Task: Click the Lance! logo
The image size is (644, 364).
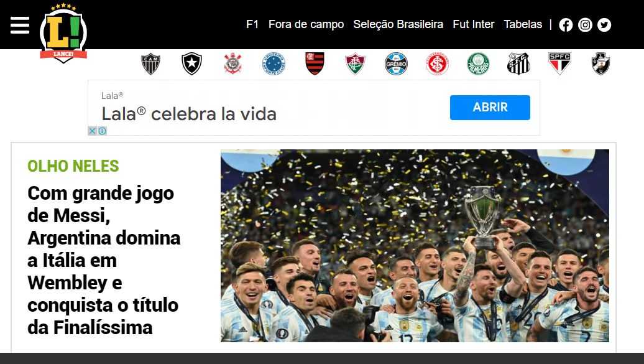Action: pos(63,34)
